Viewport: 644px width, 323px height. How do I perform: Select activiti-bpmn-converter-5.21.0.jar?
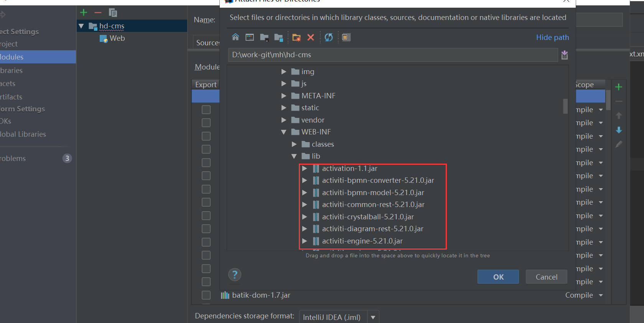point(378,180)
